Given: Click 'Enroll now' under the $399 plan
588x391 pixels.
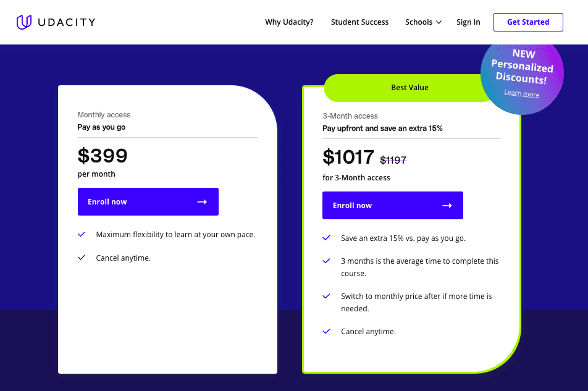Looking at the screenshot, I should pos(107,201).
